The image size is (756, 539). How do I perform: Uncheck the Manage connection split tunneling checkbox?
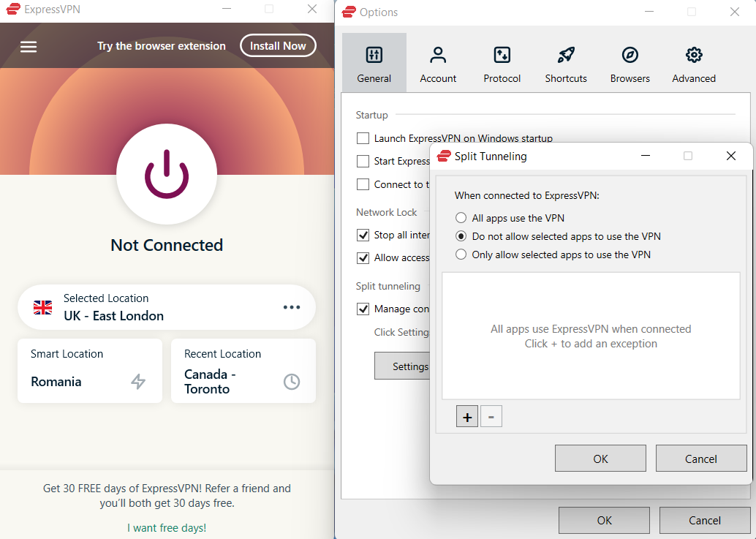363,309
